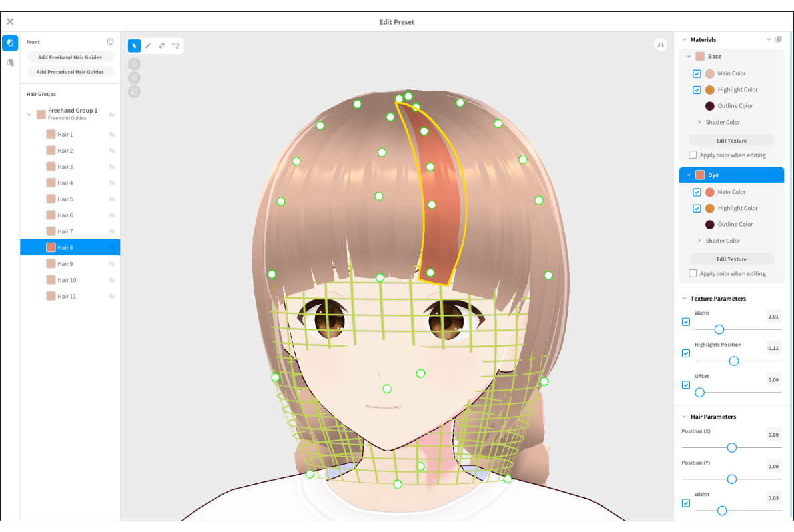This screenshot has height=532, width=794.
Task: Select the eraser tool
Action: (162, 46)
